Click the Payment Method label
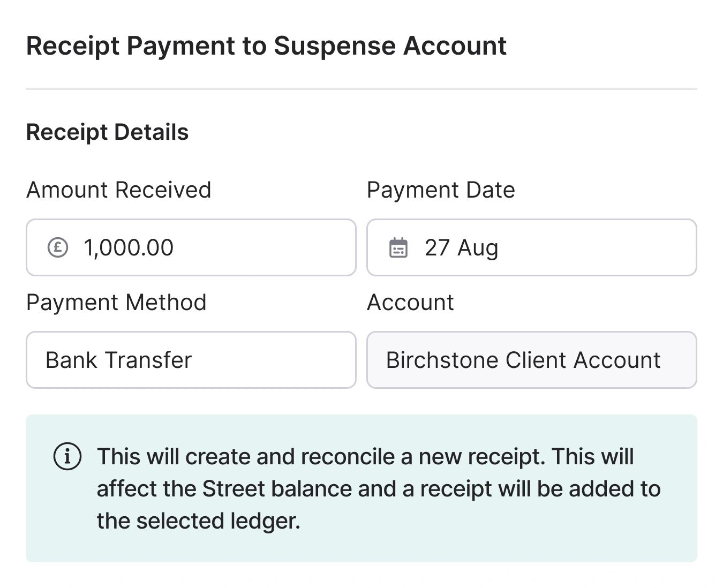Image resolution: width=723 pixels, height=588 pixels. tap(116, 303)
